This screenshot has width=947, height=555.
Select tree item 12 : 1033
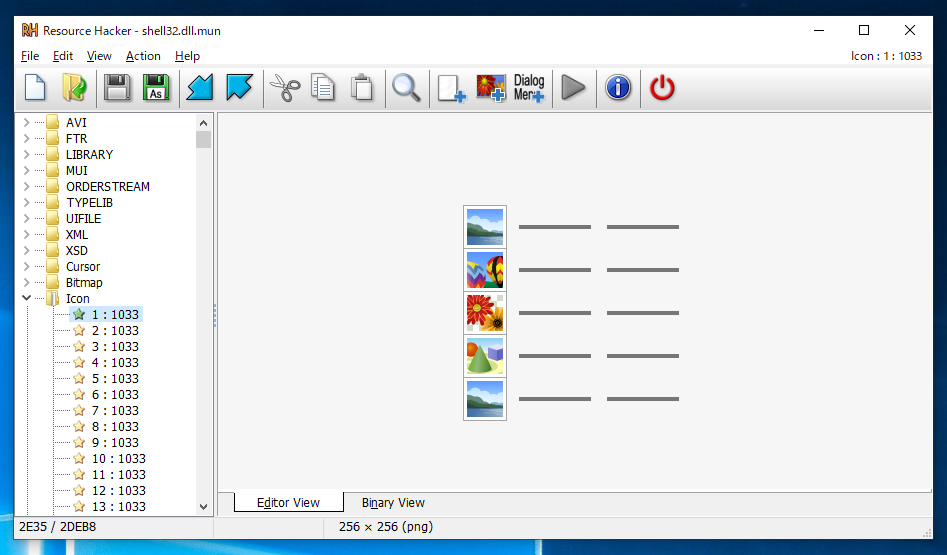point(118,490)
